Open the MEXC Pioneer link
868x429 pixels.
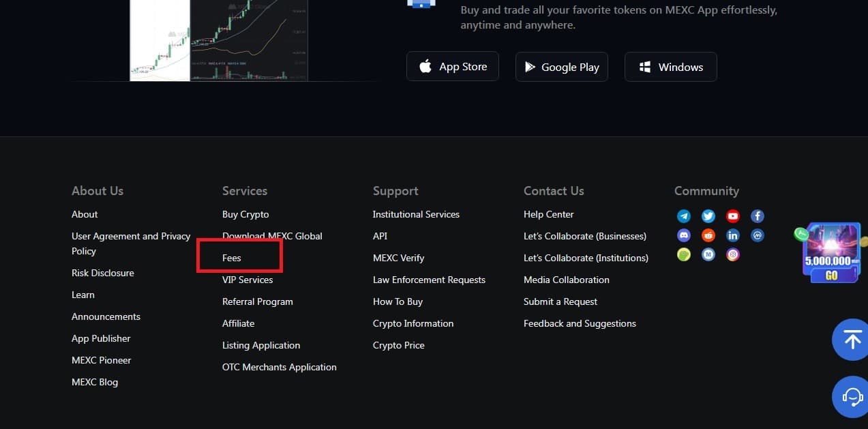[102, 360]
